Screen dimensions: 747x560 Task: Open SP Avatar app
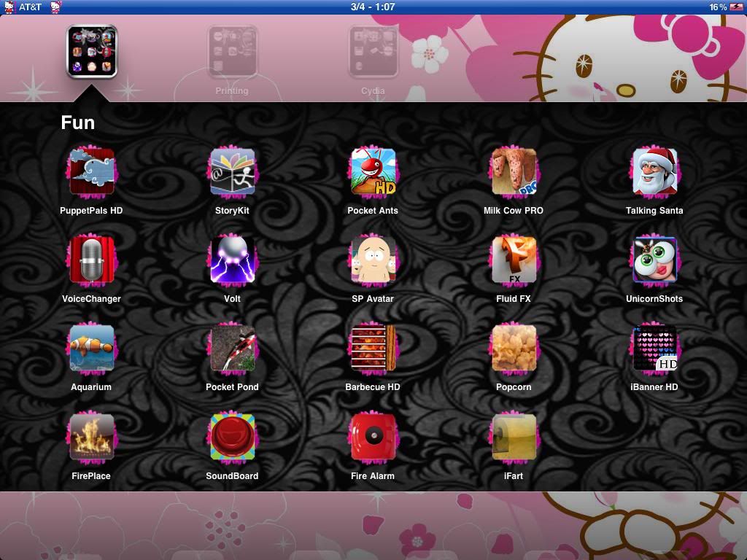pyautogui.click(x=373, y=260)
